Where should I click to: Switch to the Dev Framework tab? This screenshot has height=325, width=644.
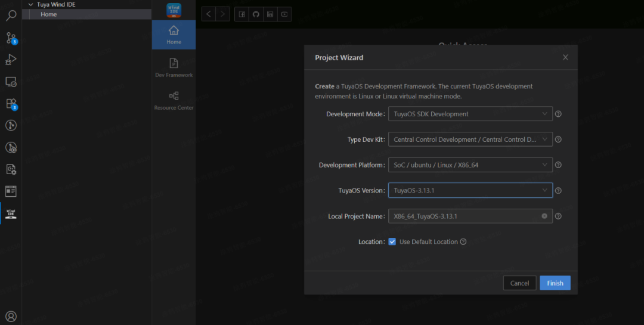[174, 68]
